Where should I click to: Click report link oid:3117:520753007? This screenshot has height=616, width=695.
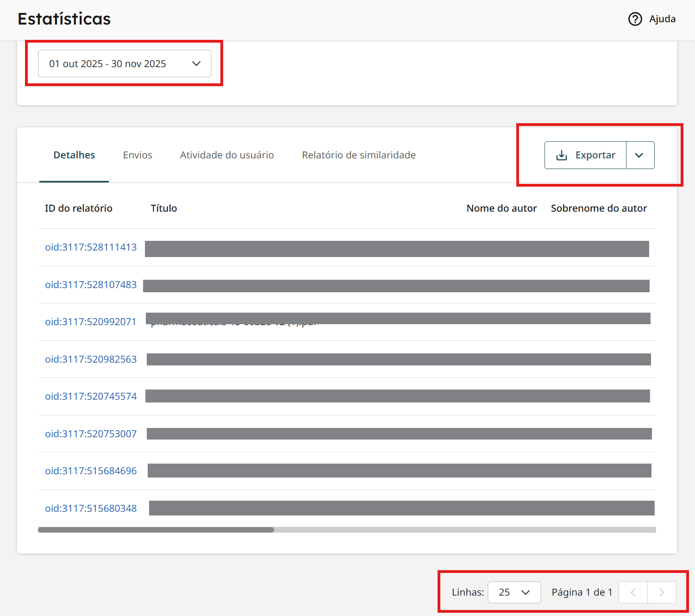tap(91, 434)
